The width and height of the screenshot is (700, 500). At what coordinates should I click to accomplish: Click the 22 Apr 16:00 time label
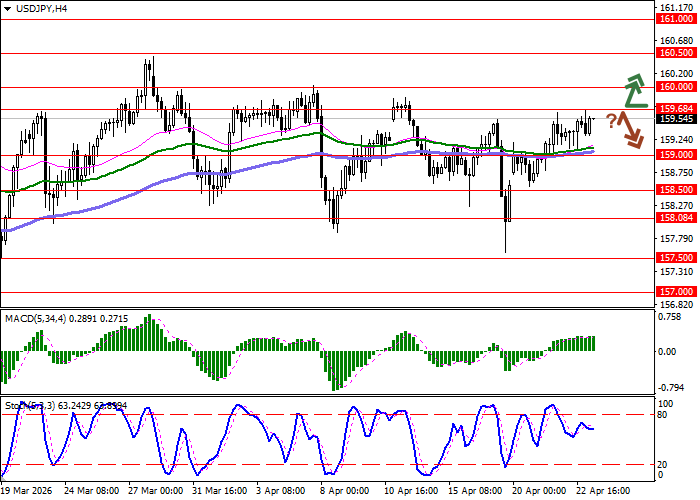pos(603,491)
